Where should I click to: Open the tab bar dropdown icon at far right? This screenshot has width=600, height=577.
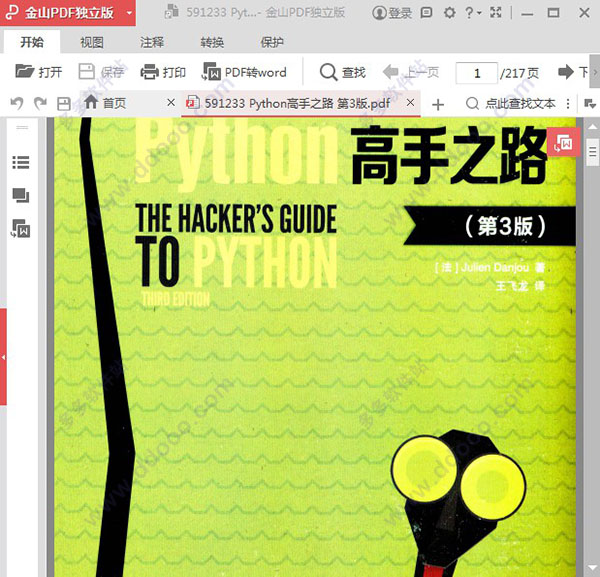590,103
